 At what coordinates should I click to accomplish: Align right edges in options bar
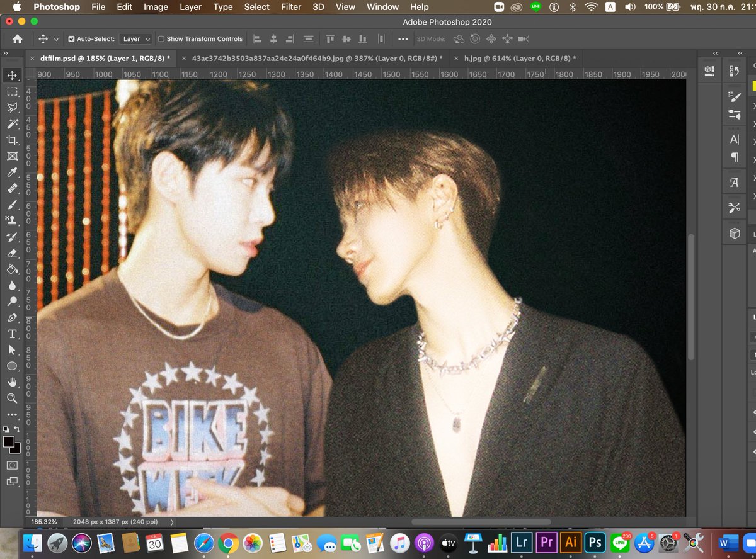tap(290, 39)
